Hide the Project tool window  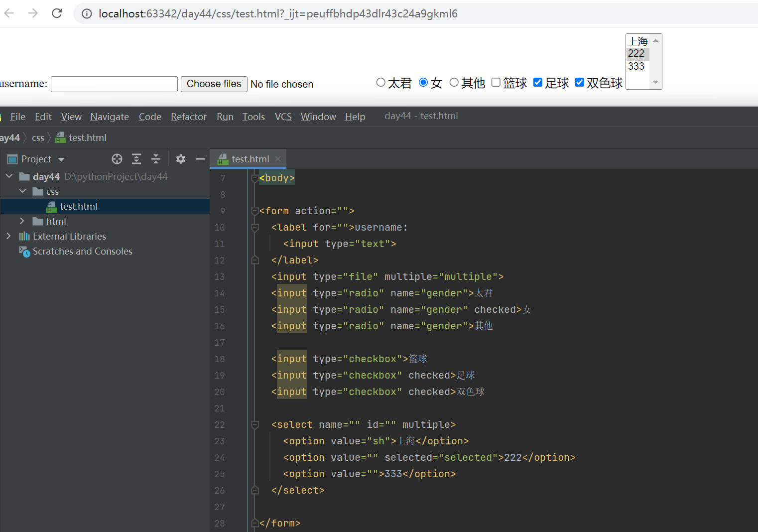click(x=200, y=159)
